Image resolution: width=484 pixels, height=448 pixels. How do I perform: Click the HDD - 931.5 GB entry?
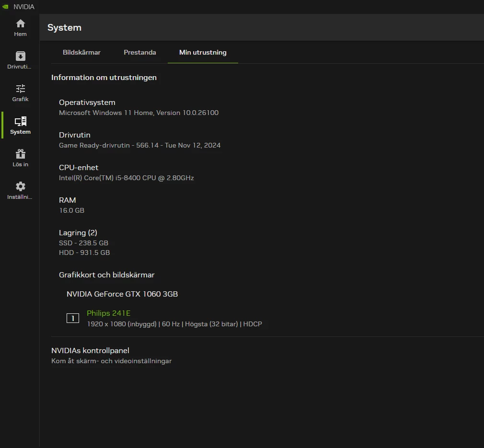pos(84,253)
